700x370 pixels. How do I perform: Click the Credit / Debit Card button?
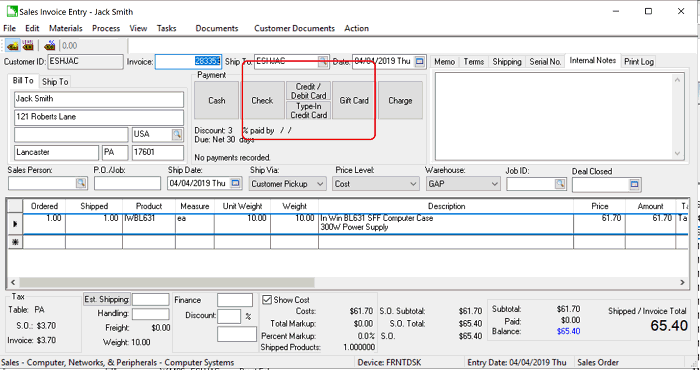point(308,91)
